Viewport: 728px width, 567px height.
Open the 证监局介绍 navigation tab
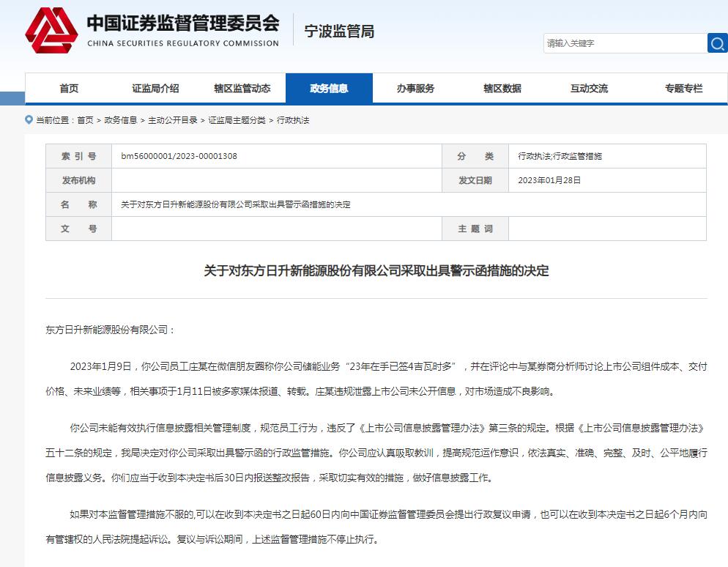155,89
